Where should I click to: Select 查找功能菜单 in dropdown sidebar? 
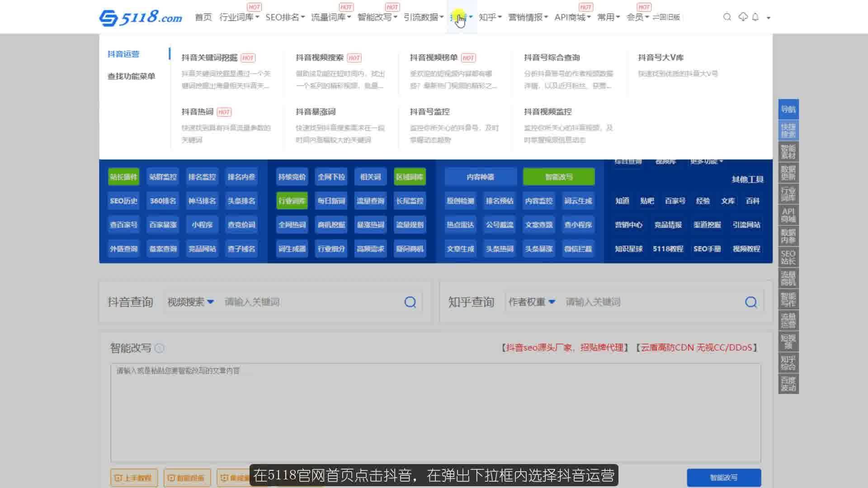pyautogui.click(x=131, y=76)
